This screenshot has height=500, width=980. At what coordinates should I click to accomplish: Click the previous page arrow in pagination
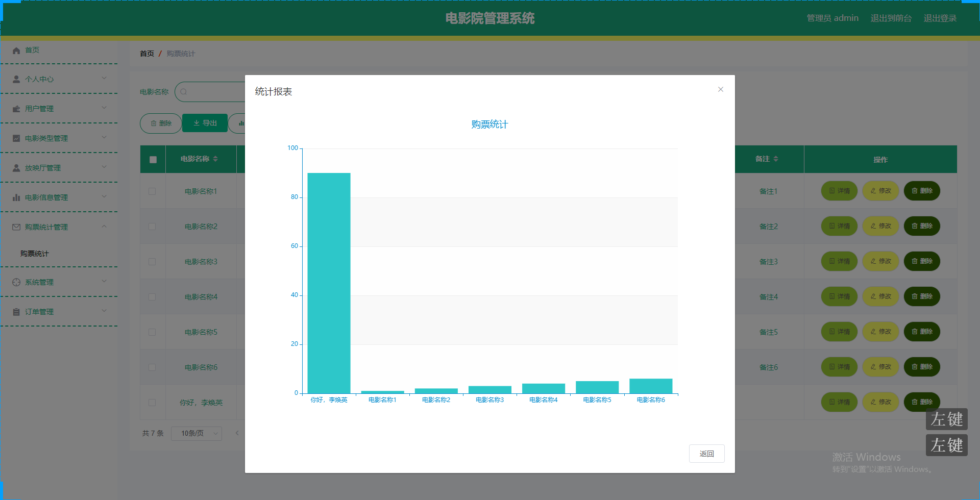tap(237, 433)
